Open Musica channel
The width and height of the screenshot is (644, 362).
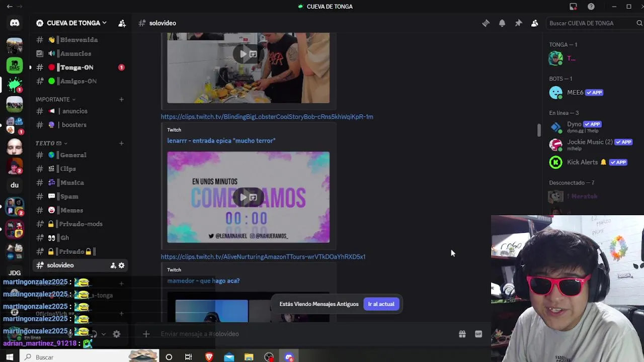[80, 183]
